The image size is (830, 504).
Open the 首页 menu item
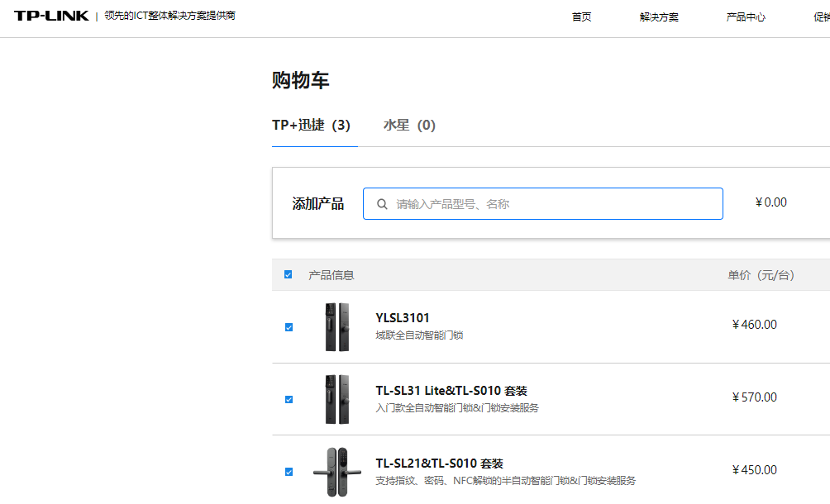click(582, 17)
